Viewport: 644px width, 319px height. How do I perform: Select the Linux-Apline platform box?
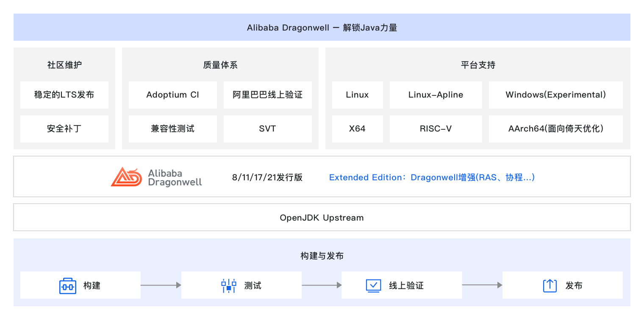coord(436,95)
